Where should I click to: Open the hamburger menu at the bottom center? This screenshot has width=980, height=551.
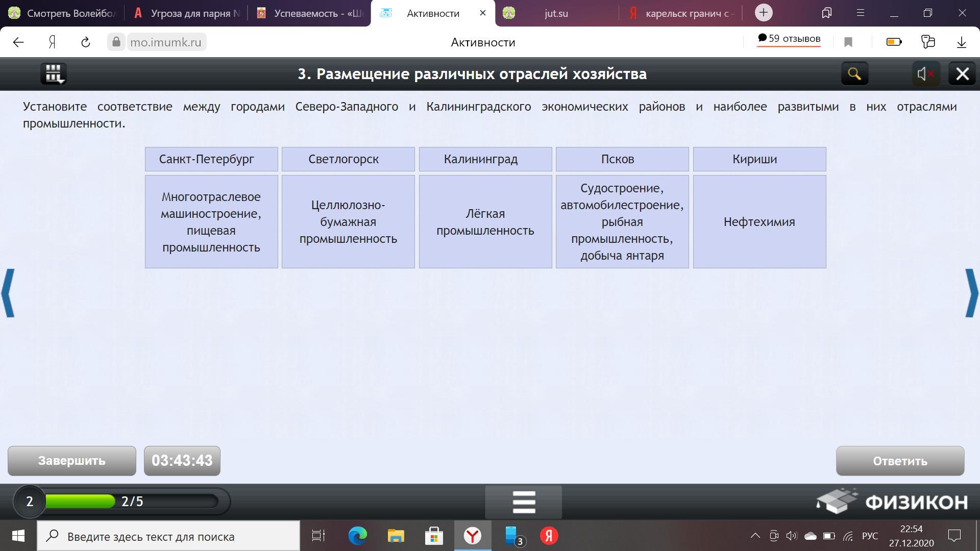coord(523,502)
